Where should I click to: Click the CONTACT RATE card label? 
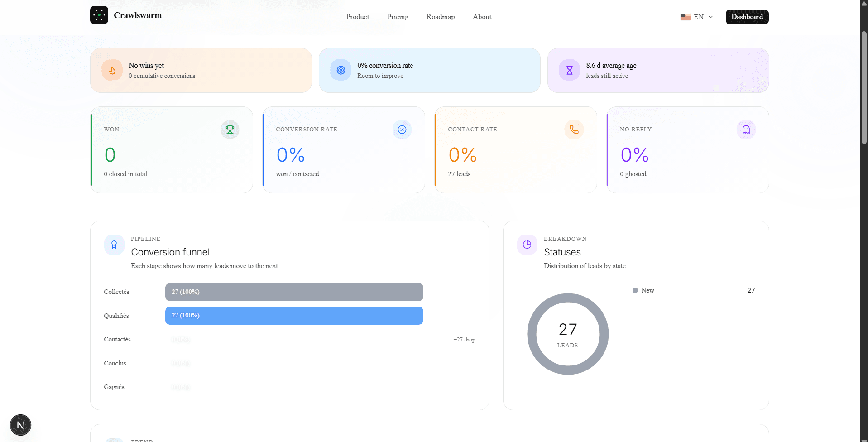coord(472,129)
